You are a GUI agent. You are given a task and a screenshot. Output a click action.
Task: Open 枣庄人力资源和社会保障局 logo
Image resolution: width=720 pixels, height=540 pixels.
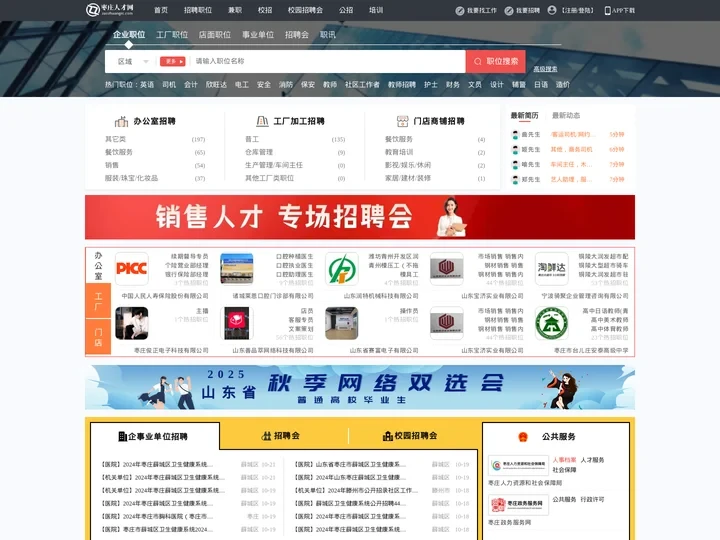pyautogui.click(x=518, y=466)
